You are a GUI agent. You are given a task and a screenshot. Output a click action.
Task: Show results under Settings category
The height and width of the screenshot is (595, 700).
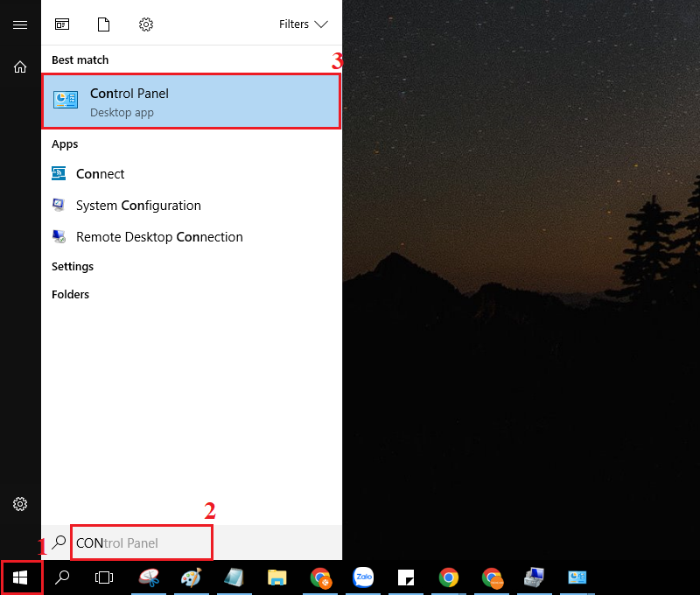[73, 267]
